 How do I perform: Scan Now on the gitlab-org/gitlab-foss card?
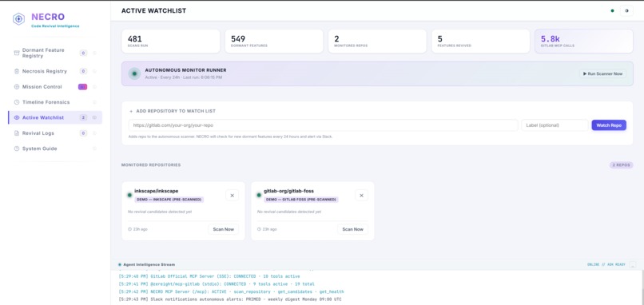coord(353,229)
